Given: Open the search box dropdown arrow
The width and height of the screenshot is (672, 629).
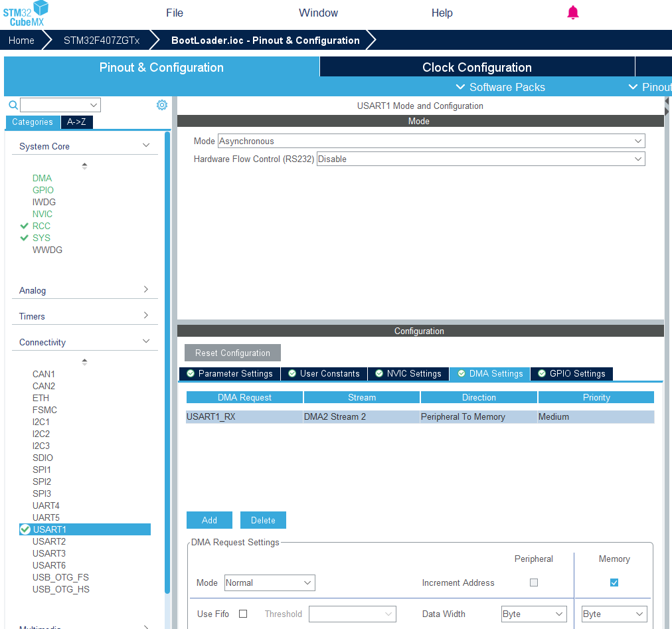Looking at the screenshot, I should tap(94, 105).
